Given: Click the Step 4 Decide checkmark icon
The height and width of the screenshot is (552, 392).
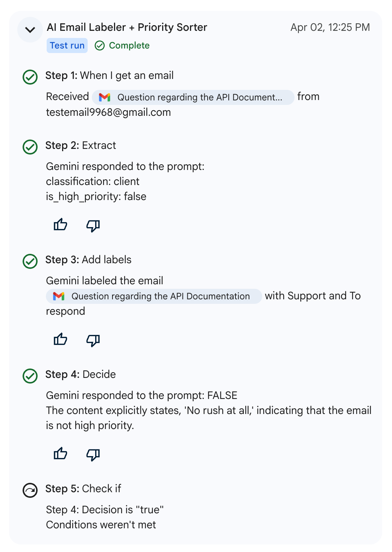Looking at the screenshot, I should point(30,376).
